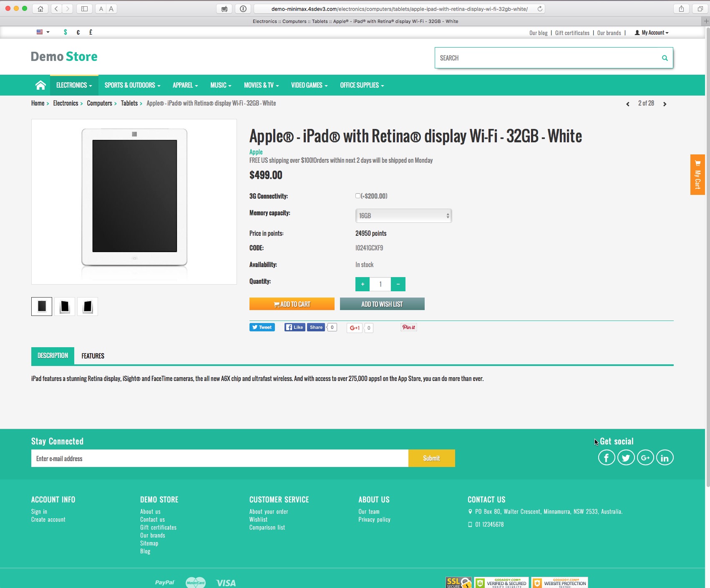
Task: Add product to cart
Action: point(292,304)
